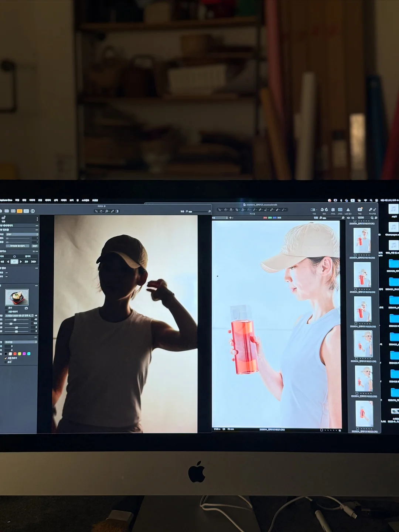Choose the pointer select tool in live view
Screen dimensions: 399x532
96,211
